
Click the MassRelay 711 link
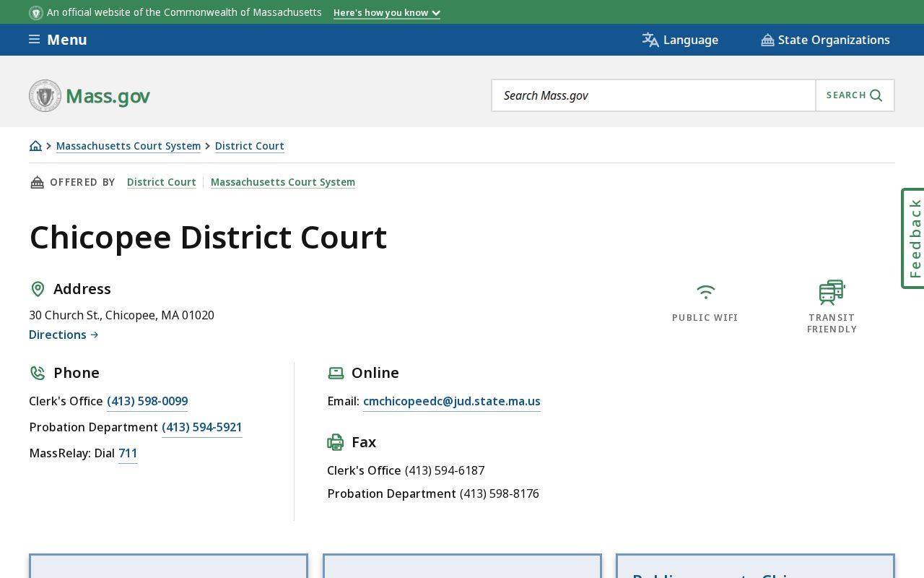128,453
